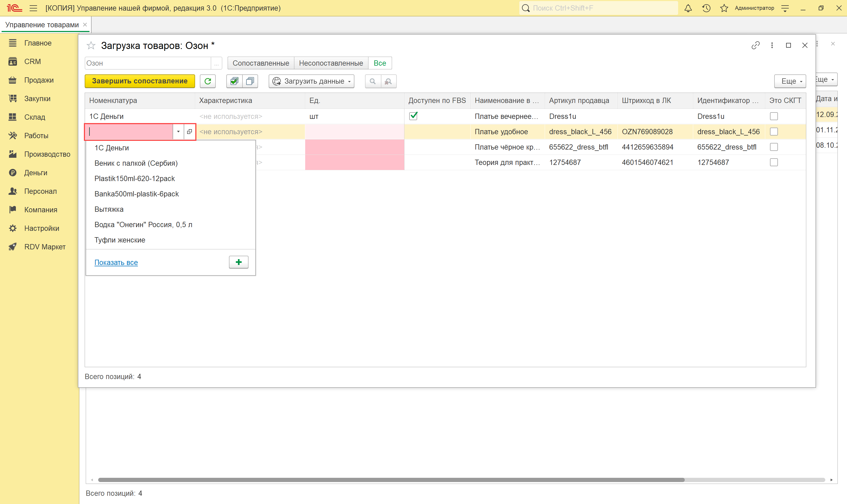
Task: Open the 1C main hamburger menu
Action: pyautogui.click(x=33, y=8)
